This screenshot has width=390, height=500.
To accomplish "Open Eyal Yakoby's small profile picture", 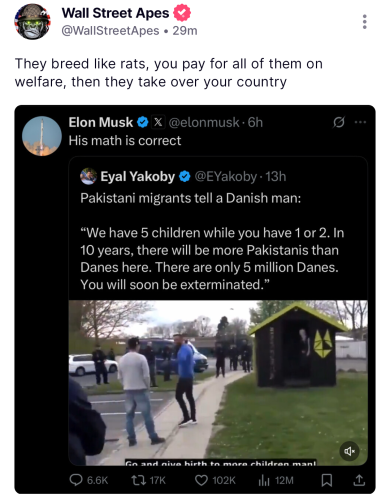I will tap(88, 176).
